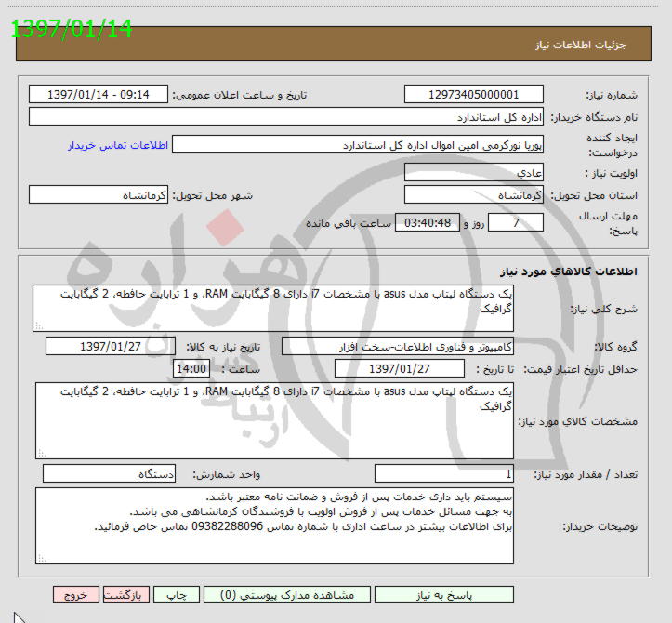
Task: Click the remaining time field 03:40:48
Action: click(x=427, y=222)
